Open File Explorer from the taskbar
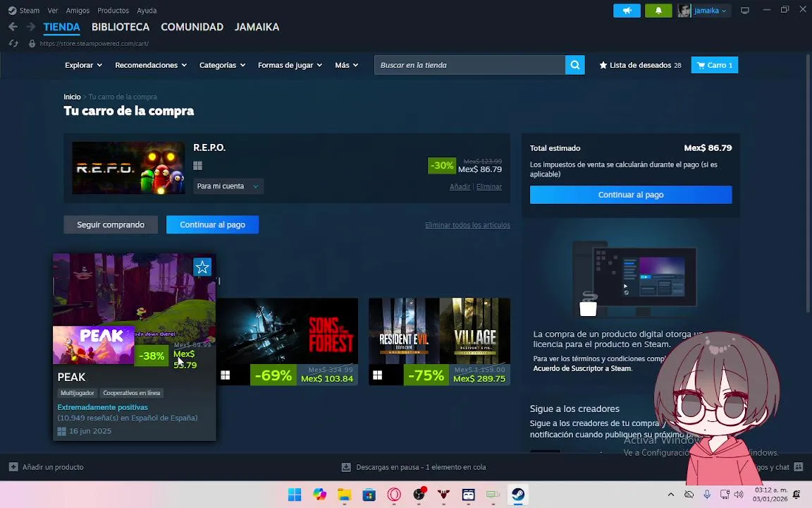Image resolution: width=812 pixels, height=508 pixels. (x=345, y=495)
